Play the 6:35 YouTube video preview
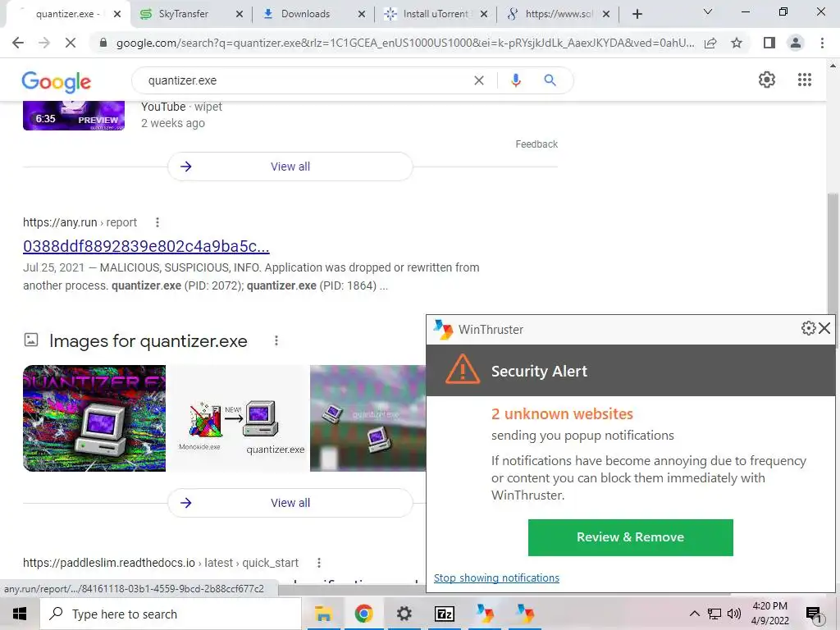Screen dimensions: 840x630 click(x=73, y=115)
